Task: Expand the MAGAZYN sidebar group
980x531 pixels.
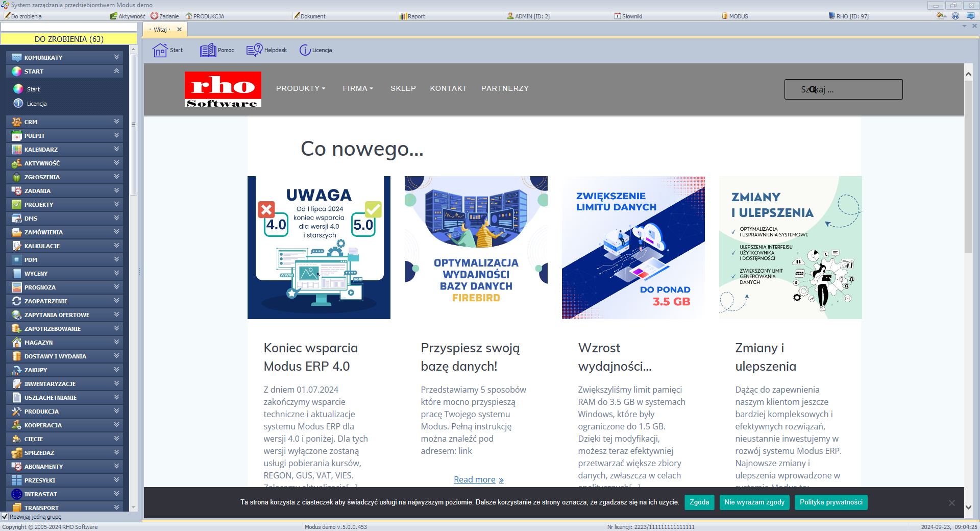Action: (116, 342)
